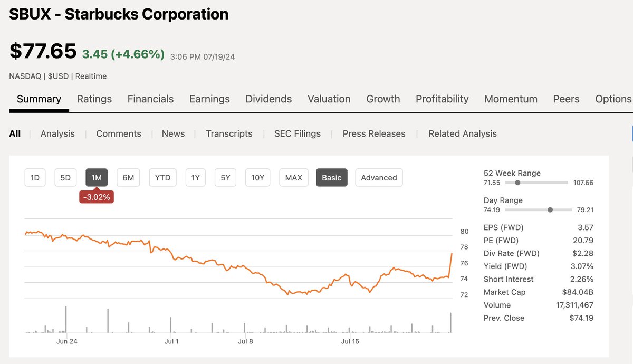Open Related Analysis filter
This screenshot has height=364, width=633.
pos(463,133)
